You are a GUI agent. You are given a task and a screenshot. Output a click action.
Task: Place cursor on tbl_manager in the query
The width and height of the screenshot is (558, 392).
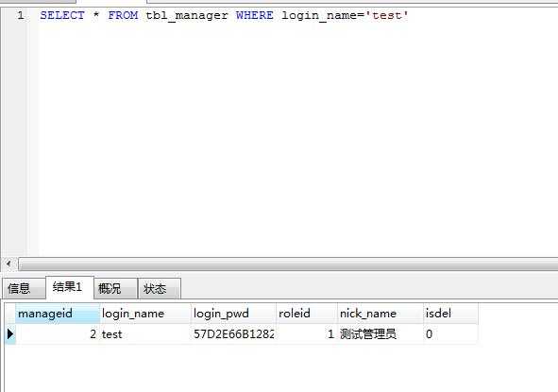187,16
